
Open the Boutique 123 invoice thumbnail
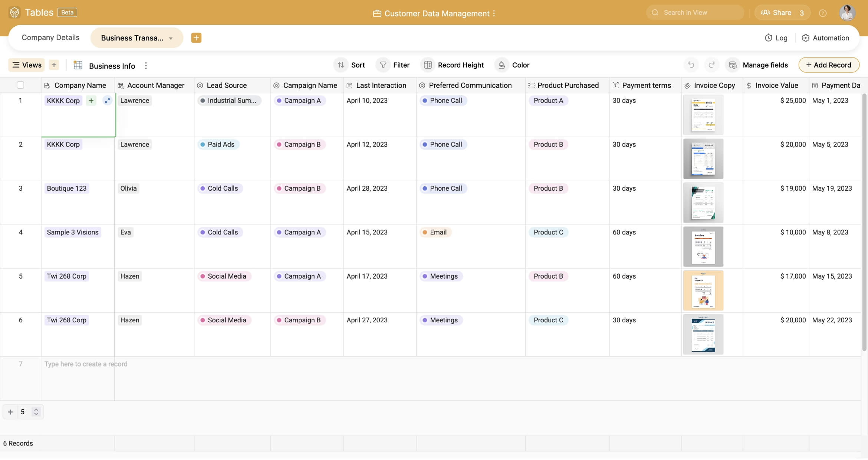(x=703, y=203)
